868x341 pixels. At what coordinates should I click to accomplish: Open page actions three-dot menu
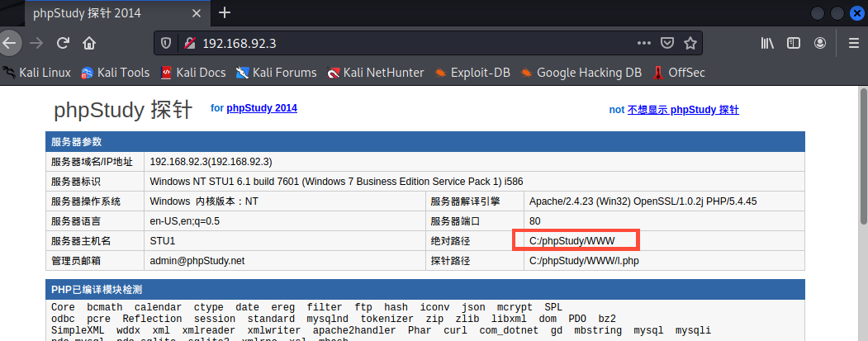click(x=644, y=43)
